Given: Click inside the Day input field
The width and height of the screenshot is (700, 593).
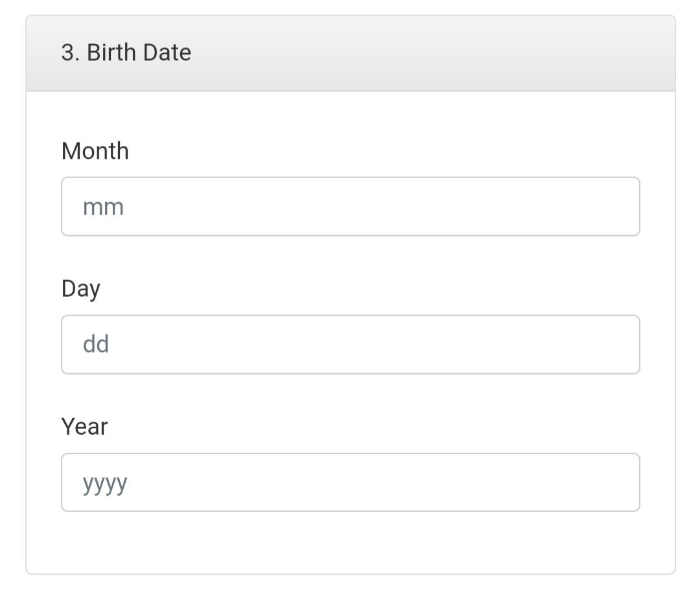Looking at the screenshot, I should point(350,344).
